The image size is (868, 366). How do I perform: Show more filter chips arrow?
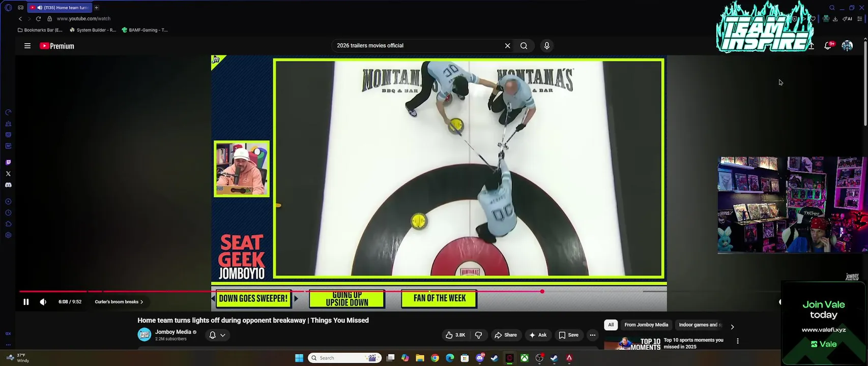click(x=732, y=327)
